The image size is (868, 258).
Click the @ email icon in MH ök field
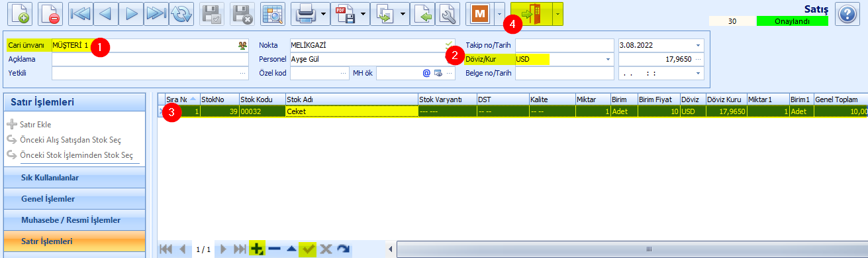(427, 73)
